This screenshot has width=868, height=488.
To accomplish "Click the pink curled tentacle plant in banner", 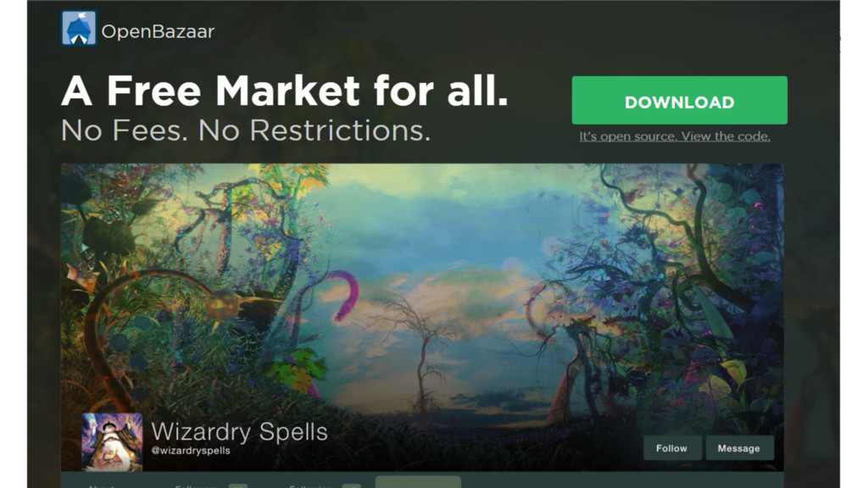I will tap(345, 294).
